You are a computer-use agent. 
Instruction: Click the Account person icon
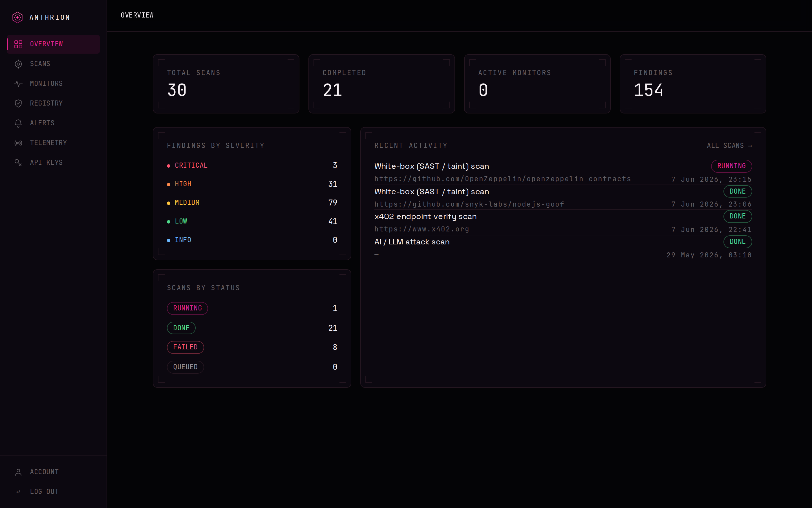(x=18, y=472)
